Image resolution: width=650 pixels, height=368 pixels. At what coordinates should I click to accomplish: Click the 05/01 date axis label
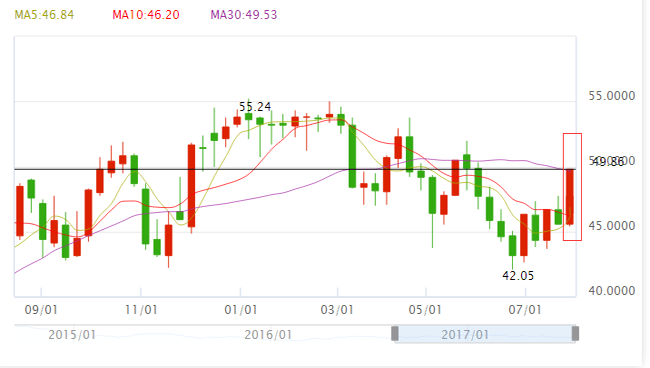425,310
